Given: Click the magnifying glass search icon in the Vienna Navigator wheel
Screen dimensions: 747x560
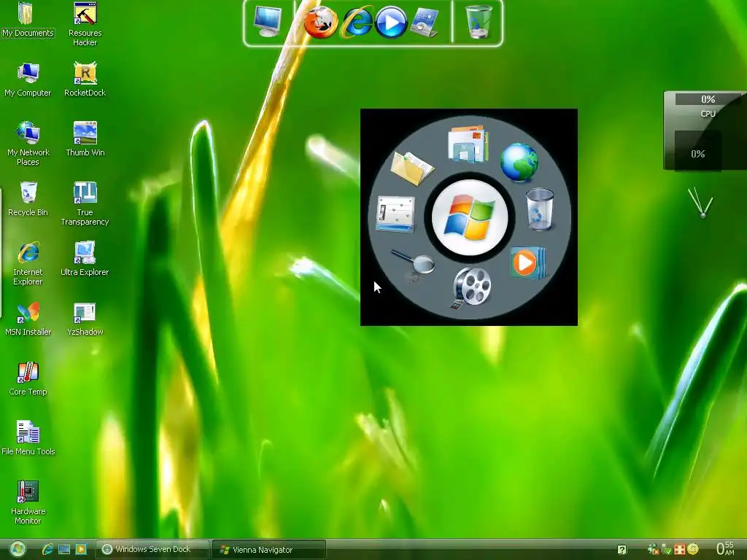Looking at the screenshot, I should tap(414, 265).
